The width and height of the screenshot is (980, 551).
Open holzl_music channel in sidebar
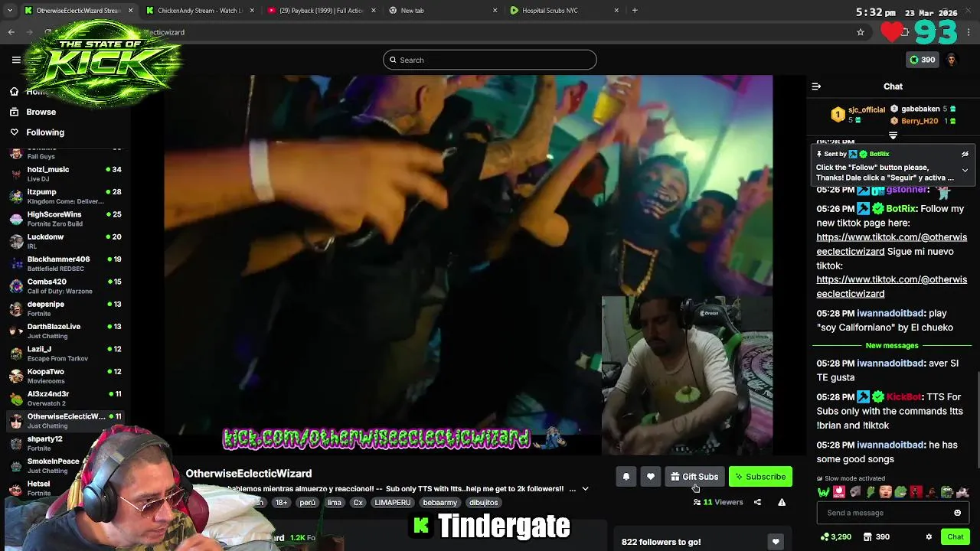click(x=64, y=174)
